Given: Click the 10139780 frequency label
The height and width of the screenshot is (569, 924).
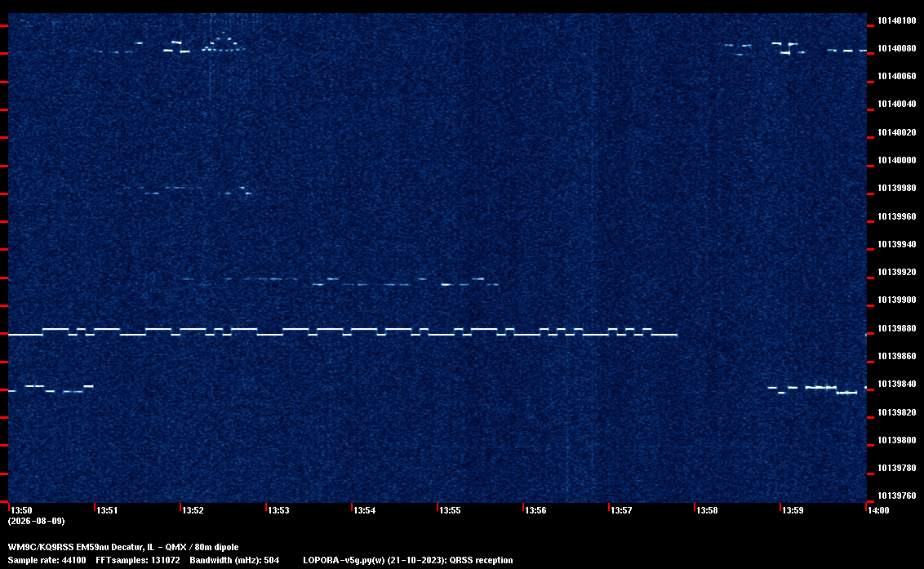Looking at the screenshot, I should 897,468.
